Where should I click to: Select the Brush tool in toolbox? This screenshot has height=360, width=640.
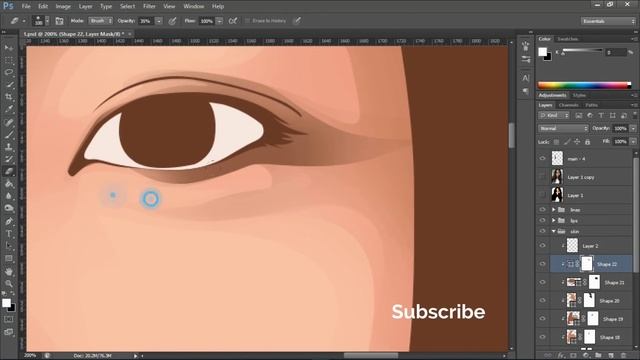9,134
